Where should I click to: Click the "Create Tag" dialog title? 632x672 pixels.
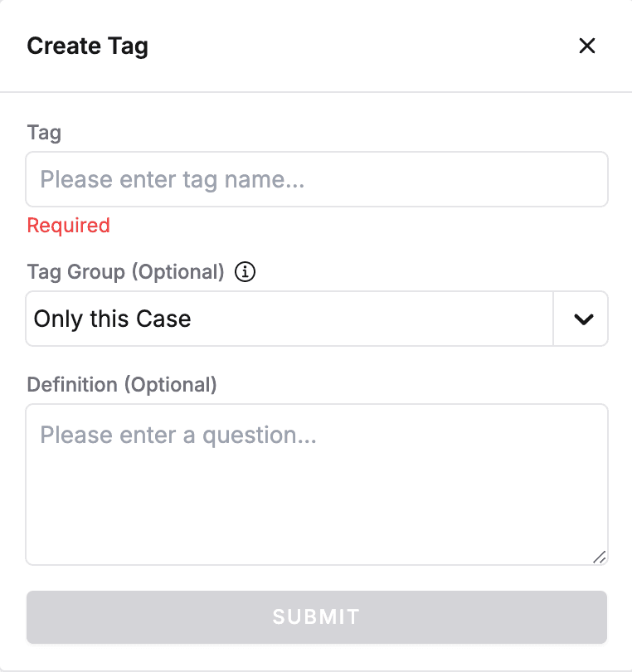pyautogui.click(x=87, y=46)
